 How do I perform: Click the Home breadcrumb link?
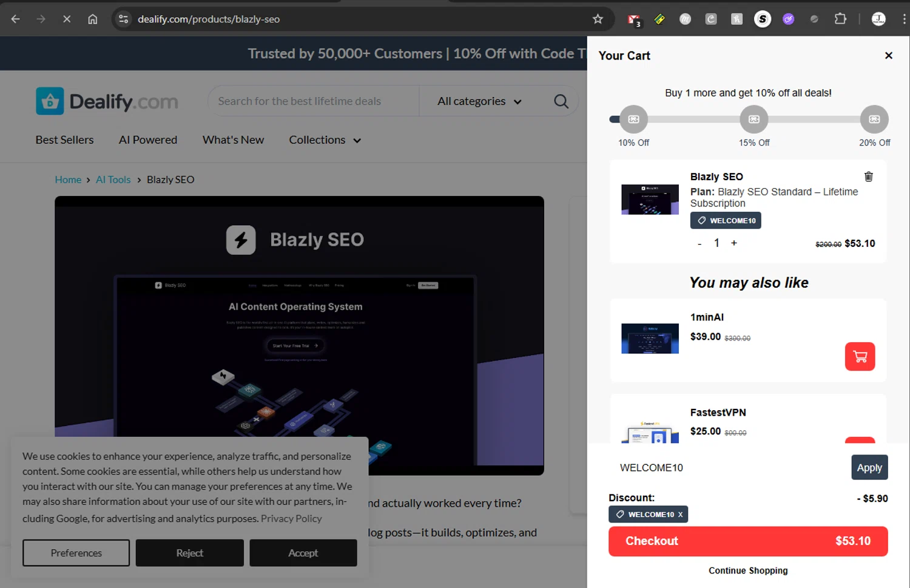[x=68, y=180]
